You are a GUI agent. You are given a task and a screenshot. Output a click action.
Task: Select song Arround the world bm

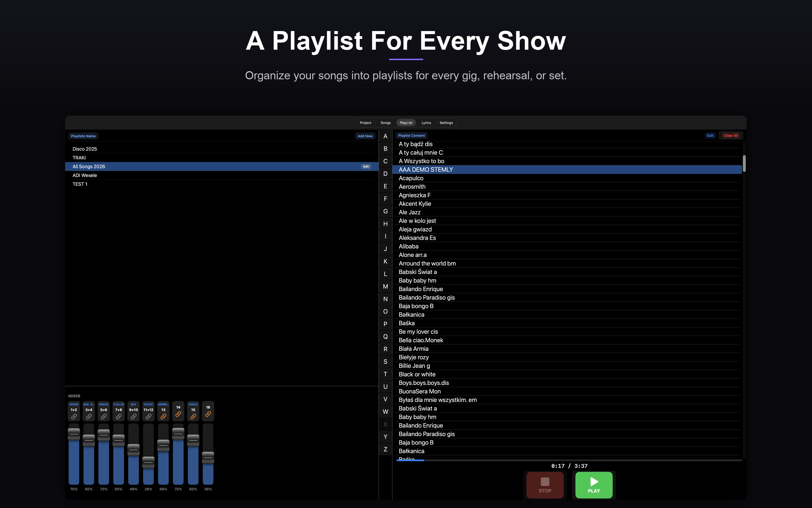pyautogui.click(x=567, y=263)
